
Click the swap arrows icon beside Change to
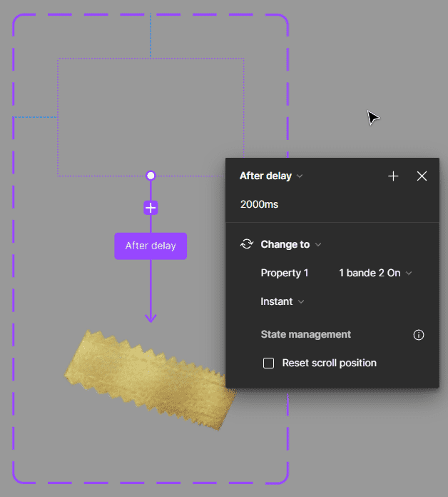pyautogui.click(x=247, y=244)
